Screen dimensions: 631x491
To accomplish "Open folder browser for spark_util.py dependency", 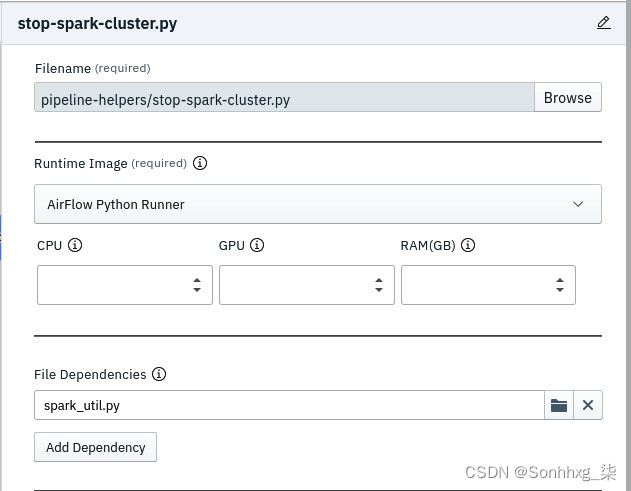I will click(559, 405).
